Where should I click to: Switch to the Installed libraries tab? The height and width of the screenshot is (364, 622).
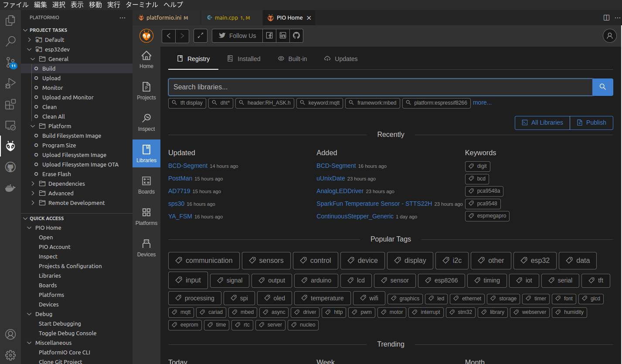tap(244, 59)
